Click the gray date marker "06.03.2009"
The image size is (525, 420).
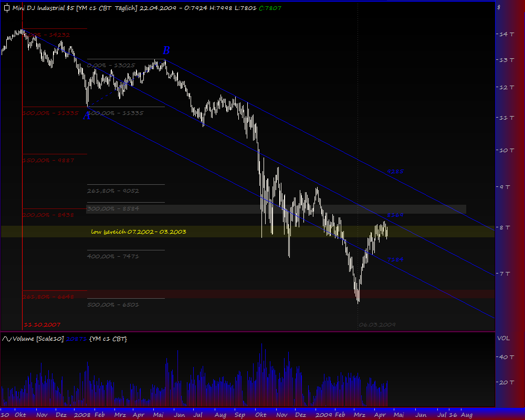377,325
